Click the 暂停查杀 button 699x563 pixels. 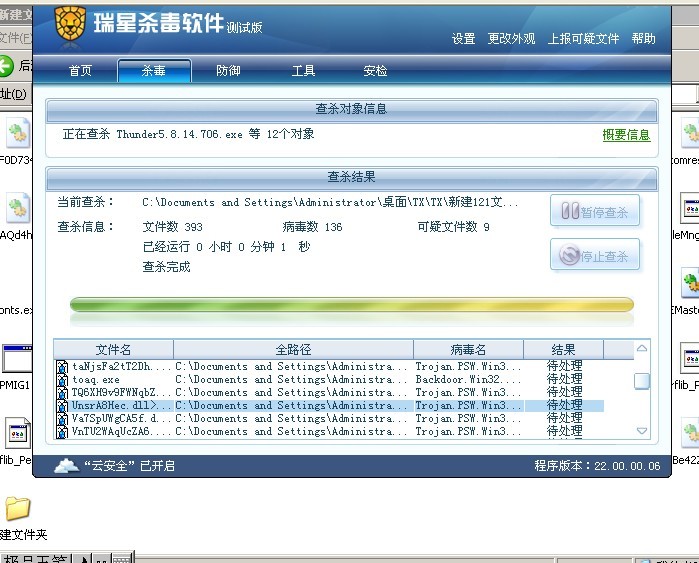pos(595,210)
